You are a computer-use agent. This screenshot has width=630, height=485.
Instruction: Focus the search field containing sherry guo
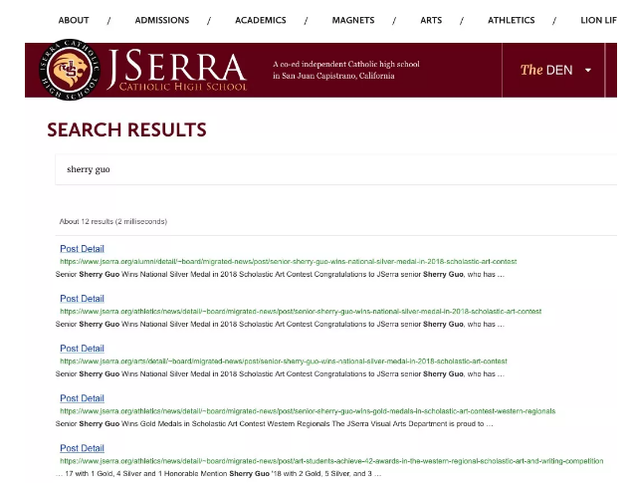(x=336, y=169)
